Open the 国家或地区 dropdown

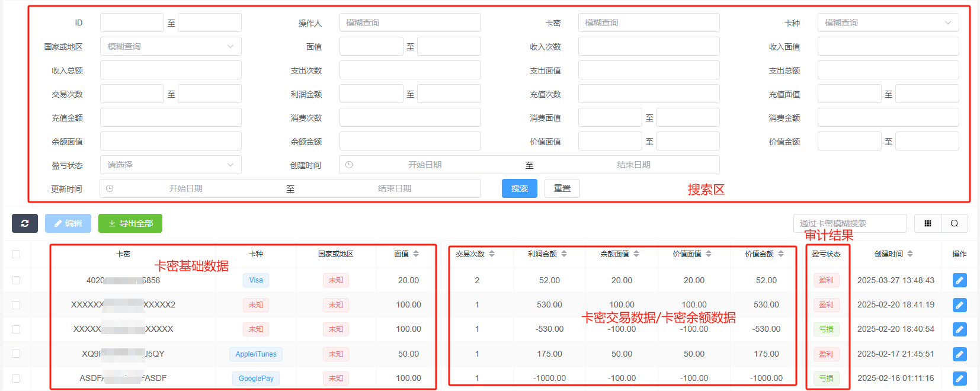171,46
